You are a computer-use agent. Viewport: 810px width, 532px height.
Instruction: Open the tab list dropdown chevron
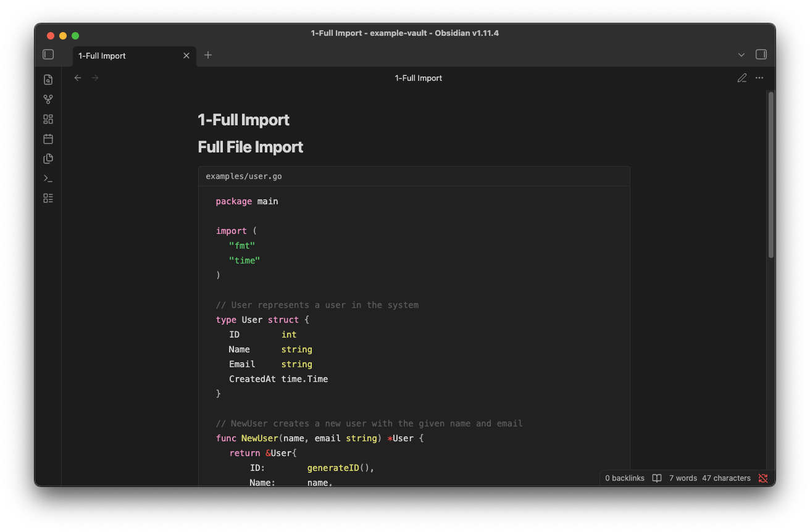point(741,54)
